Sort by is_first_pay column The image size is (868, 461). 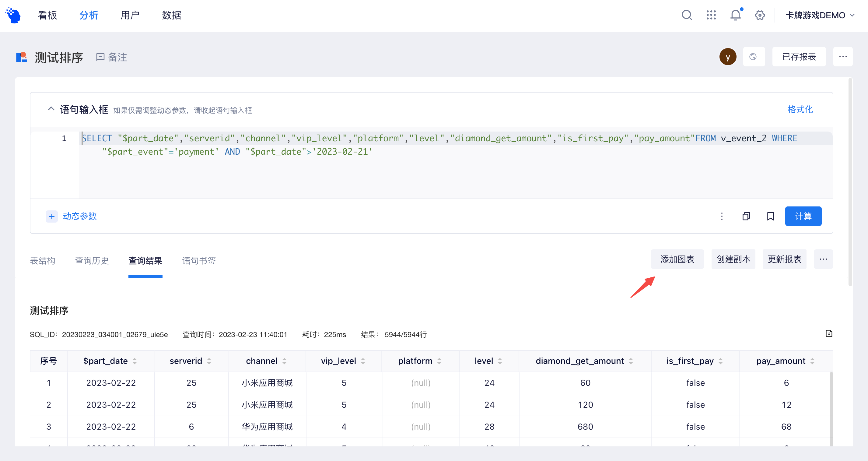pos(720,361)
